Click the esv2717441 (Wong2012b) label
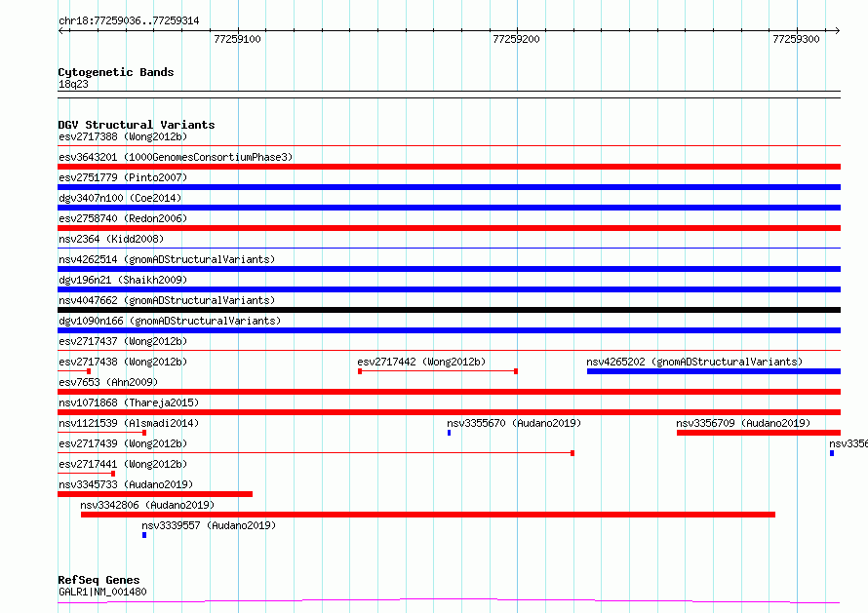 [123, 464]
